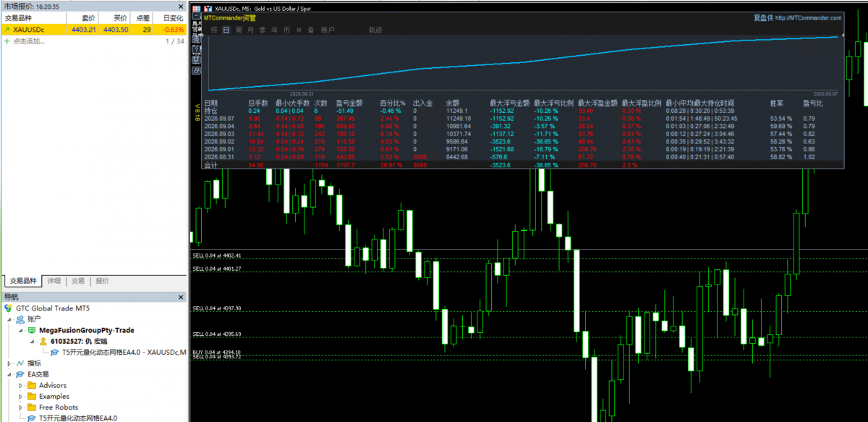Collapse the EA交易 node
The height and width of the screenshot is (422, 868).
pyautogui.click(x=9, y=374)
